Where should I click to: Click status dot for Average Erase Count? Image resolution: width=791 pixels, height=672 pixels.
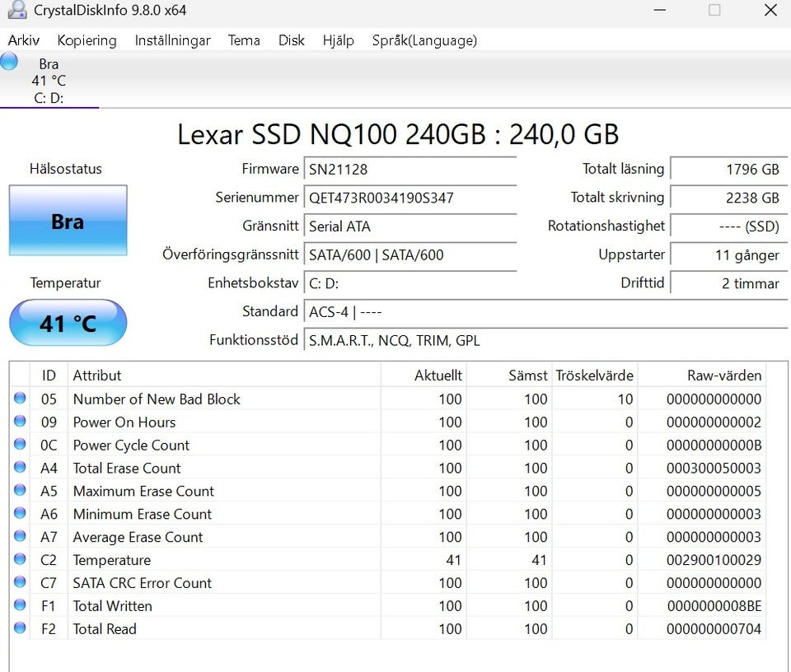tap(20, 536)
